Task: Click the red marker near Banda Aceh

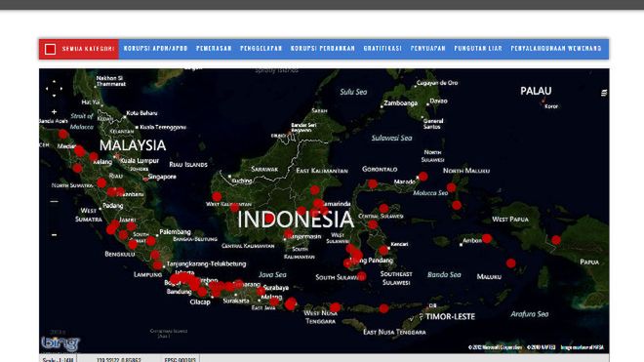Action: 62,134
